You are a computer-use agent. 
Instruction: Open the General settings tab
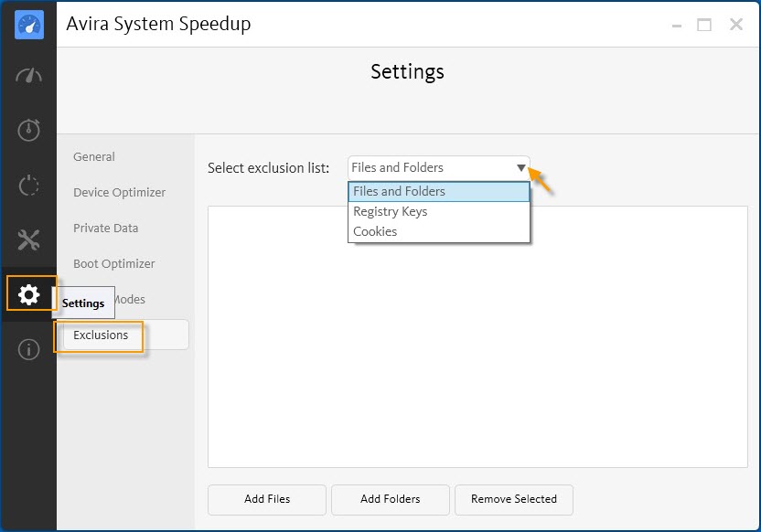94,156
